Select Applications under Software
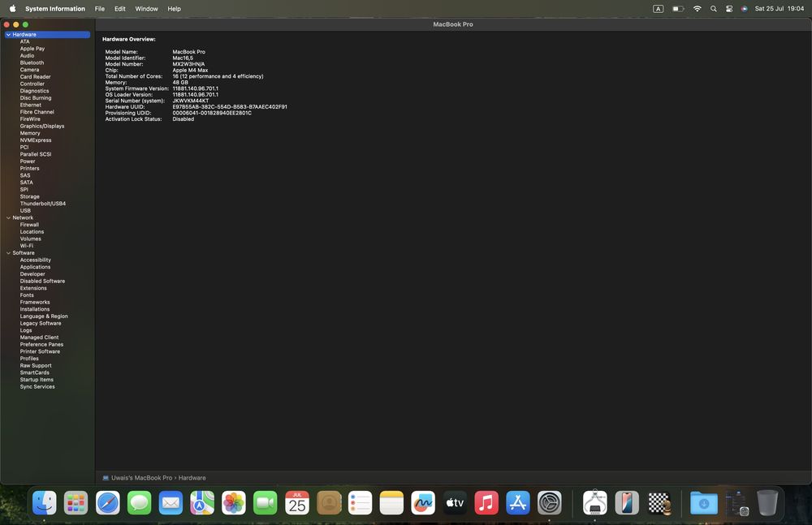Screen dimensions: 812x525 pyautogui.click(x=35, y=267)
